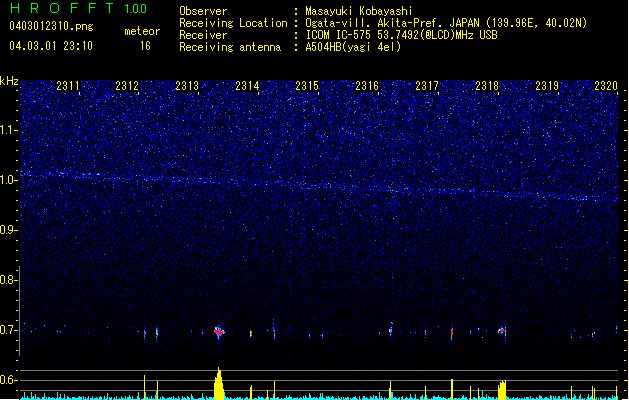Select the Ogata-vill. Akita-Pref. JAPAN location text
The height and width of the screenshot is (400, 629).
[x=446, y=23]
